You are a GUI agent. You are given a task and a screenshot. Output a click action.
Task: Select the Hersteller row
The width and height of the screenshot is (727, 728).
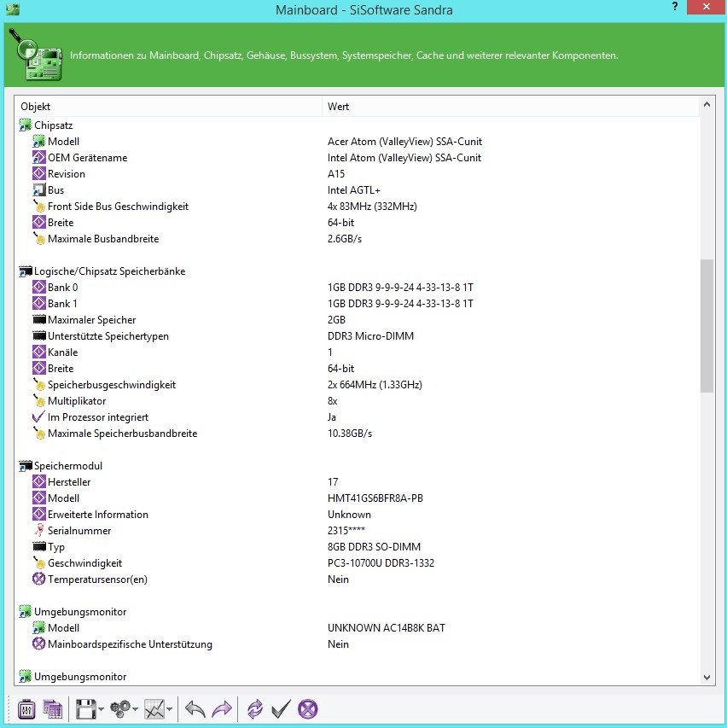[x=357, y=482]
